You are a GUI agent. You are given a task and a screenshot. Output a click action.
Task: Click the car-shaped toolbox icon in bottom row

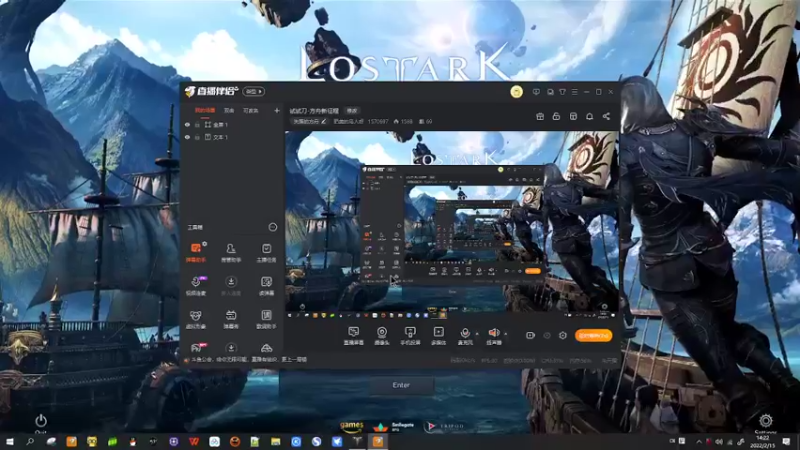[x=266, y=348]
